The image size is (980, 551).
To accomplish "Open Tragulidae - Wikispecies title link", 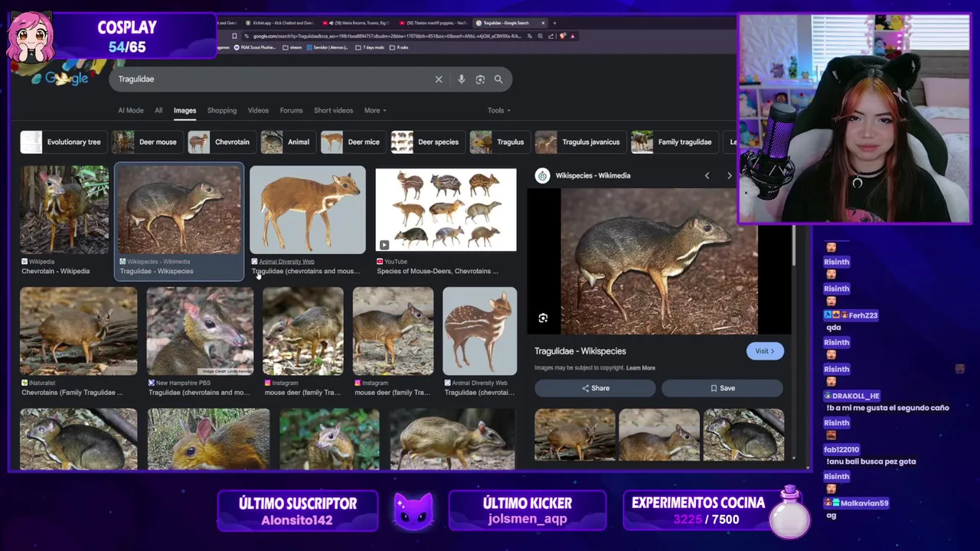I will [x=580, y=351].
